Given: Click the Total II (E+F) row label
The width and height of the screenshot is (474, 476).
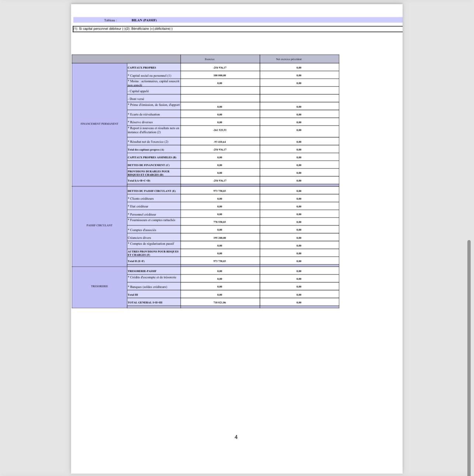Looking at the screenshot, I should coord(136,261).
